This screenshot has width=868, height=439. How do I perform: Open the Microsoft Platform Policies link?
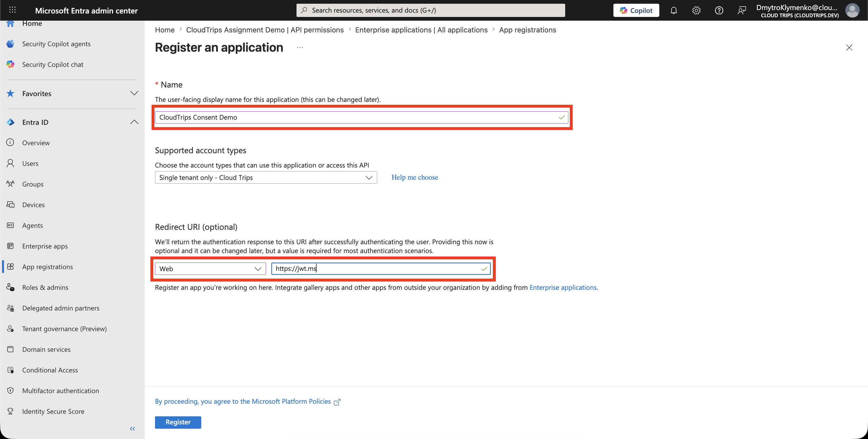click(x=248, y=401)
